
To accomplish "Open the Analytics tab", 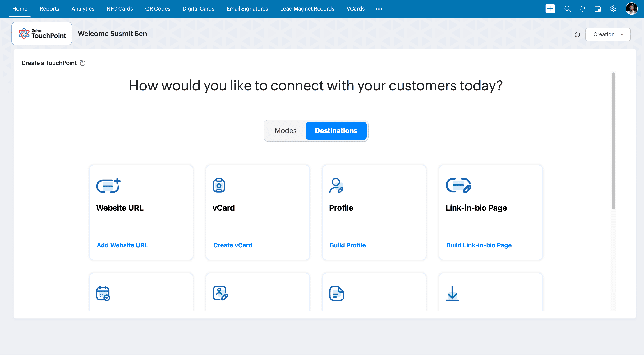I will [83, 9].
